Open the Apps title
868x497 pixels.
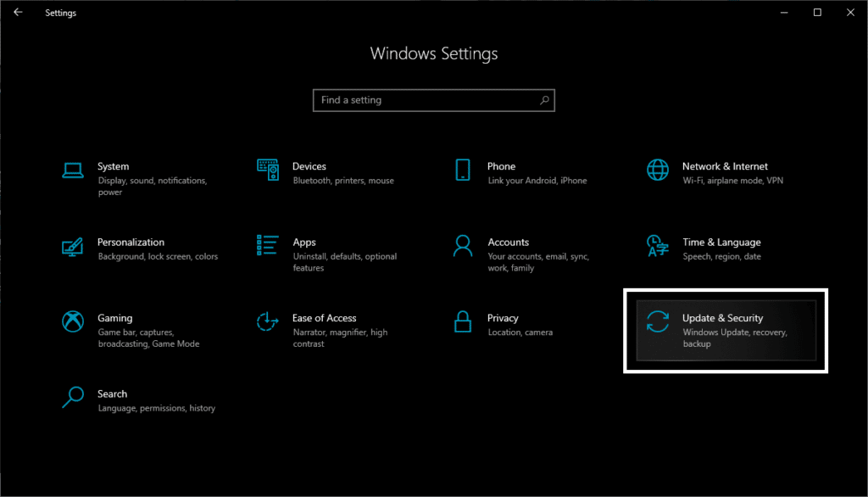click(304, 242)
